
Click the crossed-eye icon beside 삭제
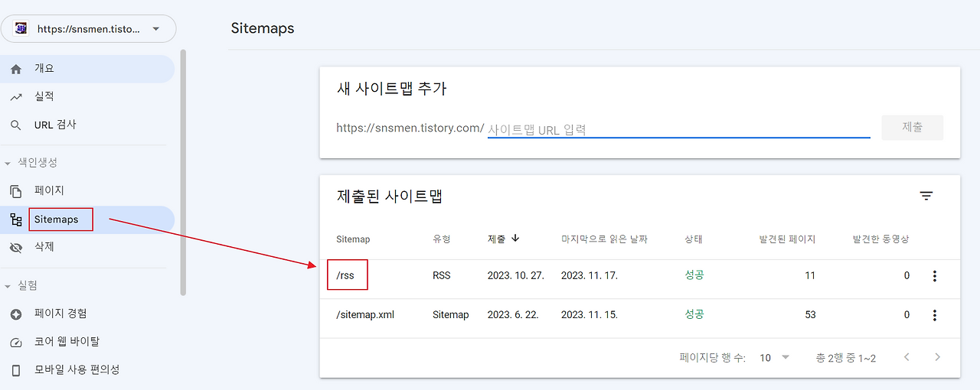click(x=16, y=248)
